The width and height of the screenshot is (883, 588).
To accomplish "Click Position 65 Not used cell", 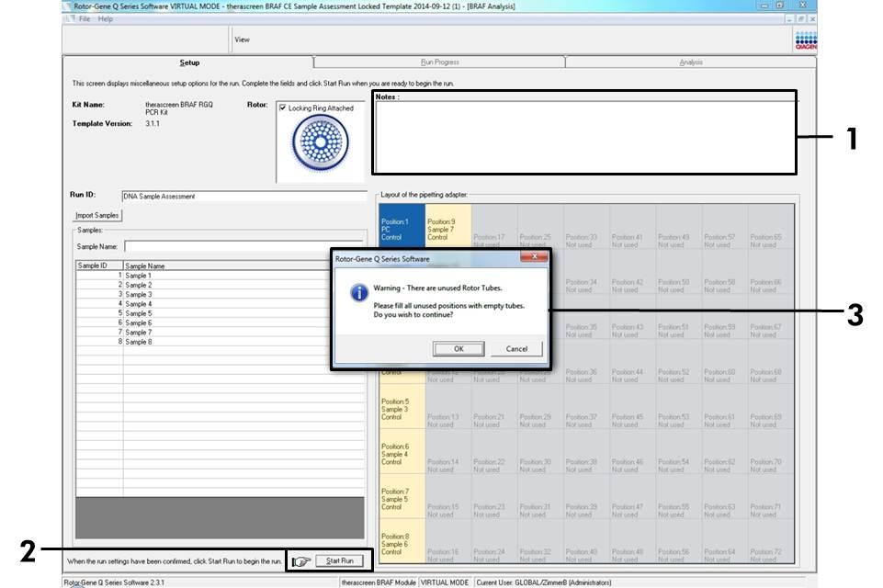I will tap(770, 226).
